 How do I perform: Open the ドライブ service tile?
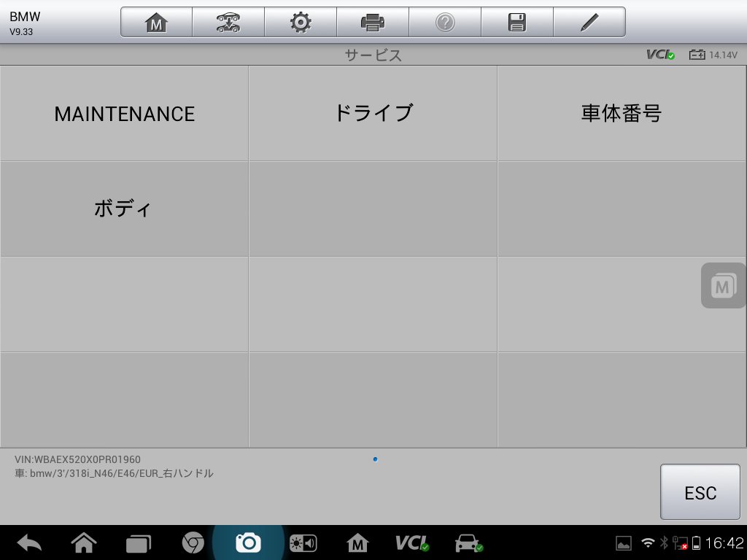point(373,113)
